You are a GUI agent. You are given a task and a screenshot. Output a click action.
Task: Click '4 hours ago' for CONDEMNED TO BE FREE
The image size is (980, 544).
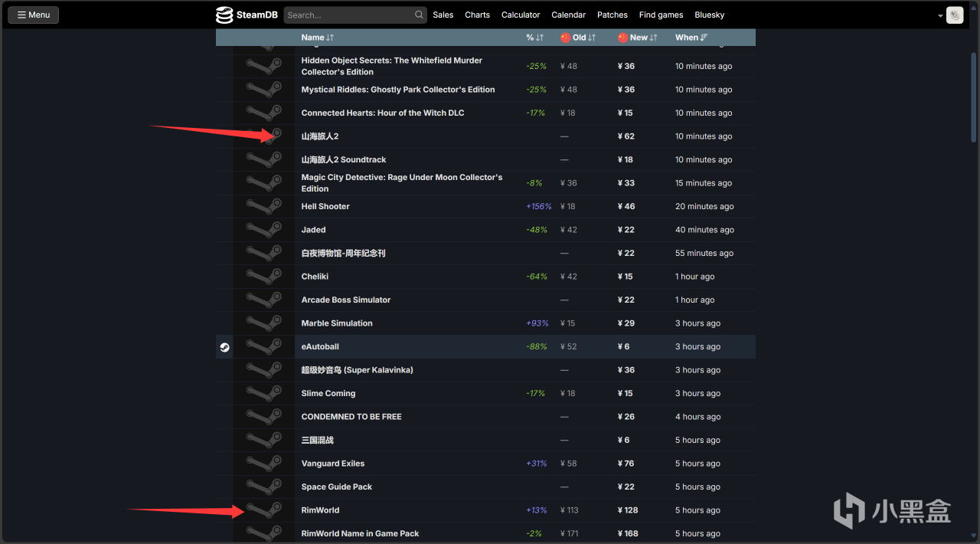[697, 417]
